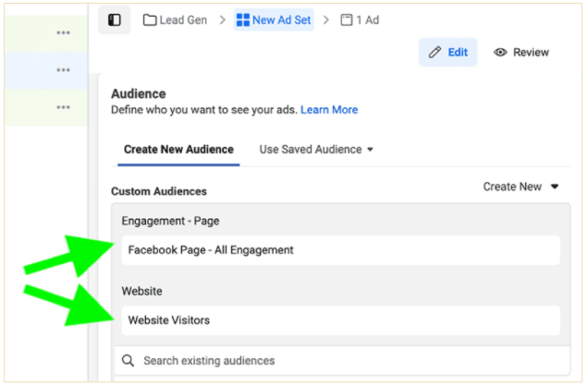Click the eye icon beside Review

tap(500, 52)
